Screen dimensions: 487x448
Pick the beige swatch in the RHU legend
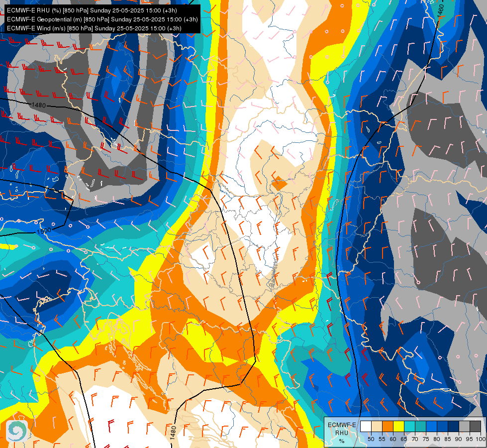[377, 426]
